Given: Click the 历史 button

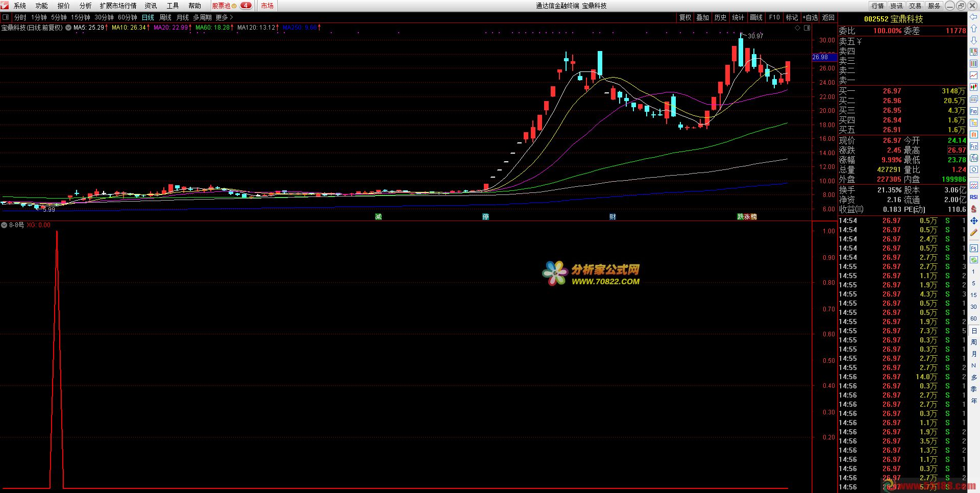Looking at the screenshot, I should point(720,17).
